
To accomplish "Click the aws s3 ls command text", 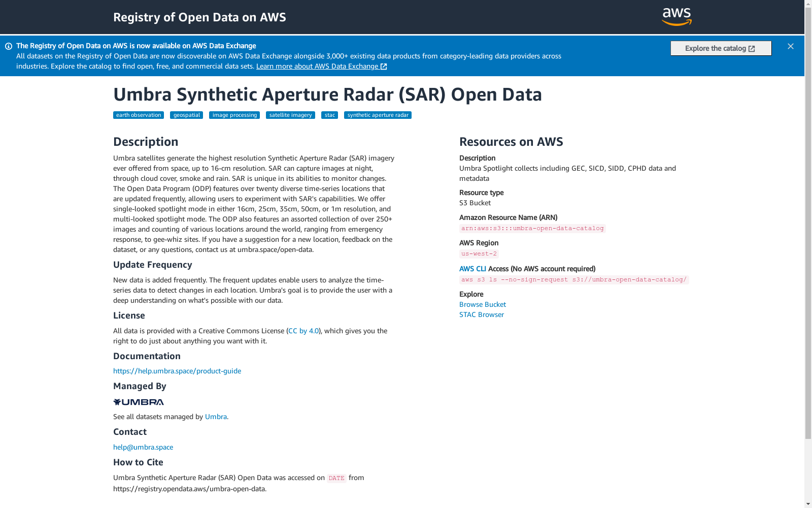I will pyautogui.click(x=574, y=280).
